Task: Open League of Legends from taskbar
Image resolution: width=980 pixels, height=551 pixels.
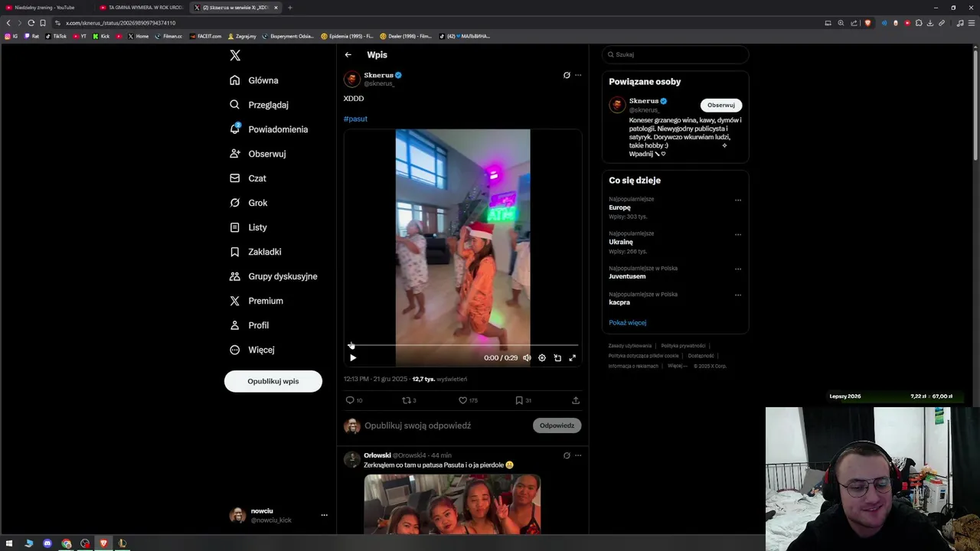Action: point(122,543)
